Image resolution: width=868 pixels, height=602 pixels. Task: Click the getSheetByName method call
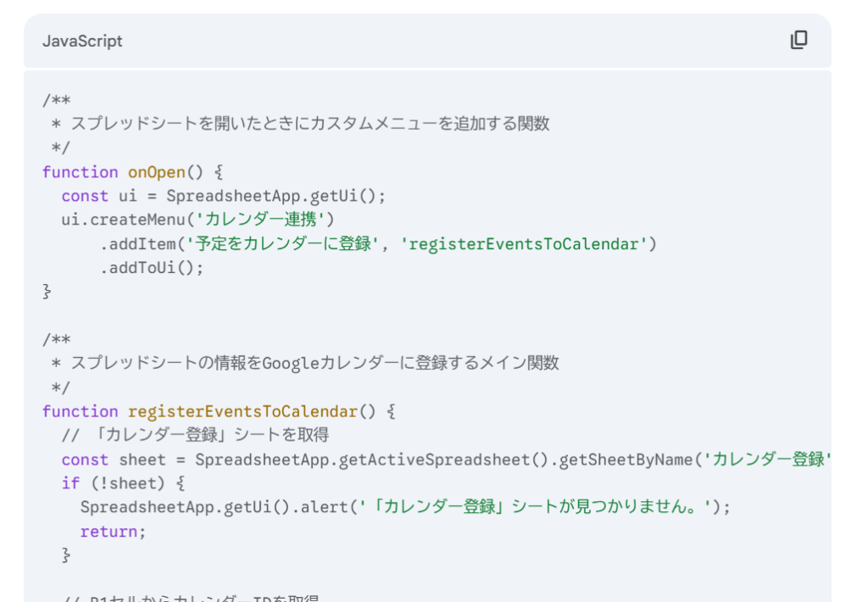(626, 460)
